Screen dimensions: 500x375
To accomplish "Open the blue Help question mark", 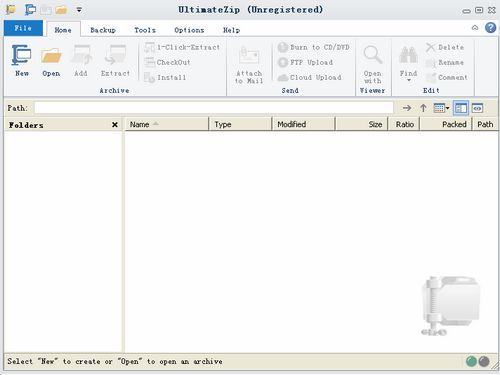I will click(490, 28).
